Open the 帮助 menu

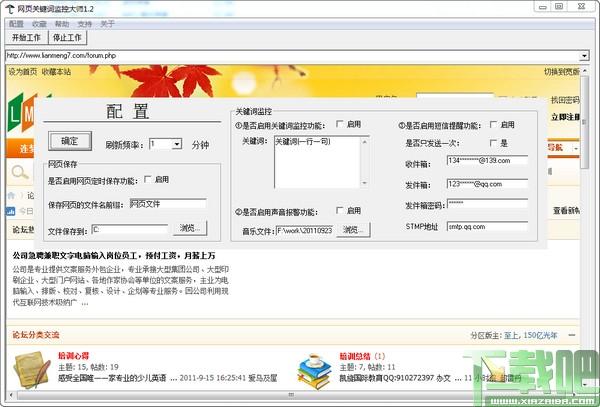coord(62,24)
